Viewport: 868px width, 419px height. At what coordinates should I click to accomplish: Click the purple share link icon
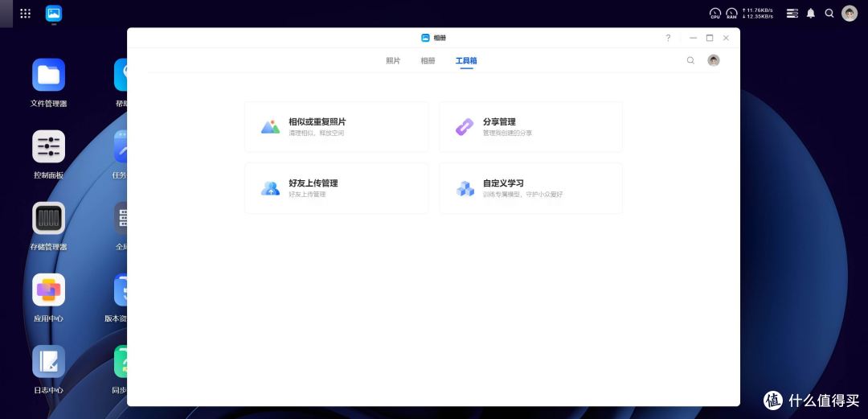point(465,127)
